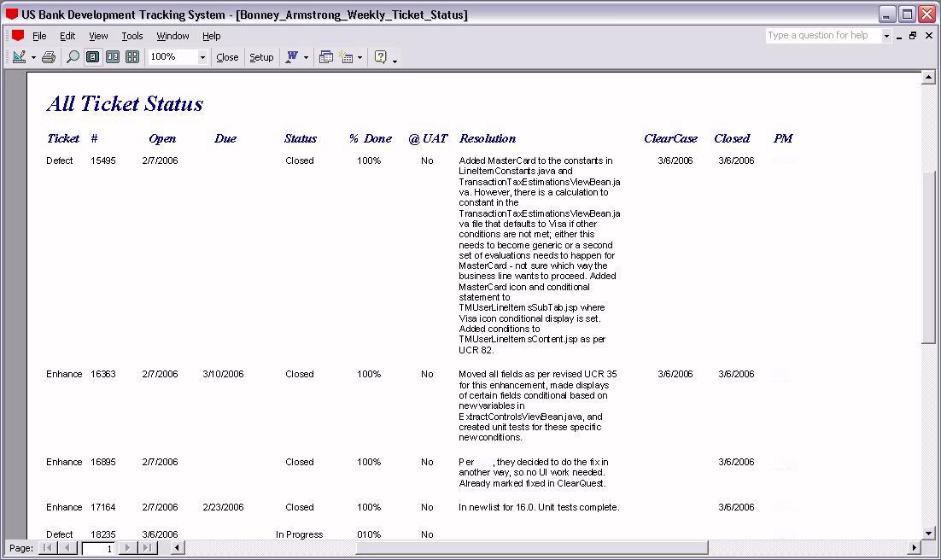The height and width of the screenshot is (560, 941).
Task: Click the 'Type a question for help' box
Action: point(822,36)
